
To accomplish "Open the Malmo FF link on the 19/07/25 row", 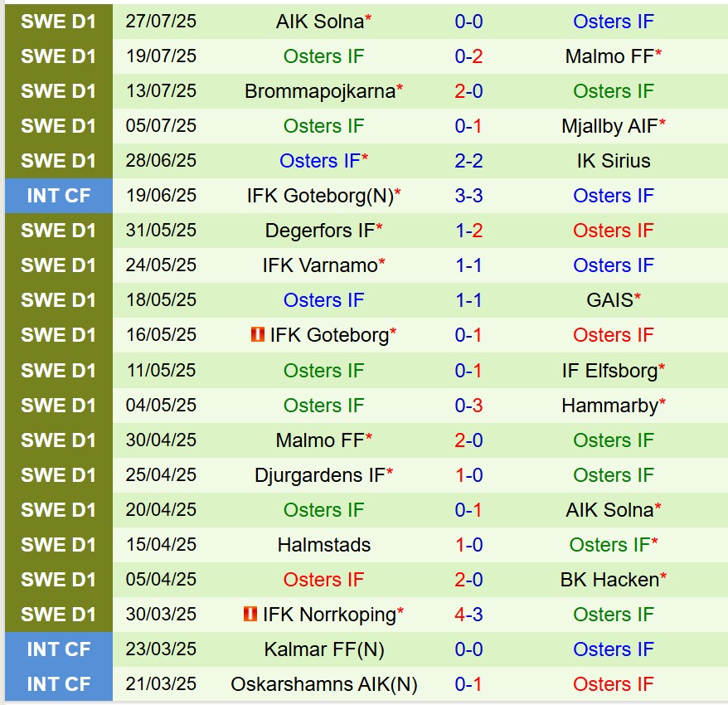I will [609, 56].
